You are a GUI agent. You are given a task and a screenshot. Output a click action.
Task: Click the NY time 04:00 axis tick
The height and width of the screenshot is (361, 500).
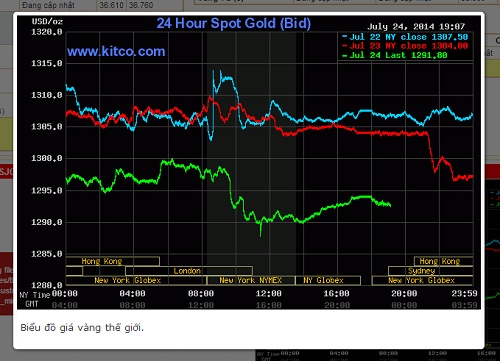pos(132,294)
